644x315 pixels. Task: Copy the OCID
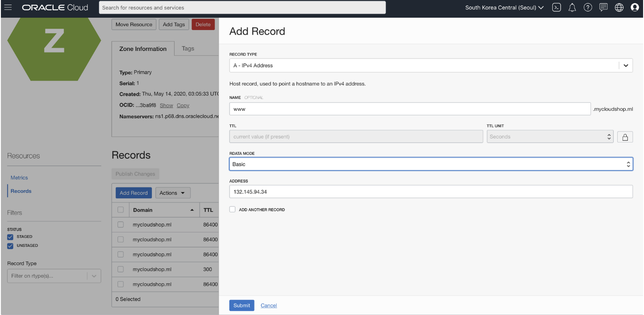tap(183, 105)
